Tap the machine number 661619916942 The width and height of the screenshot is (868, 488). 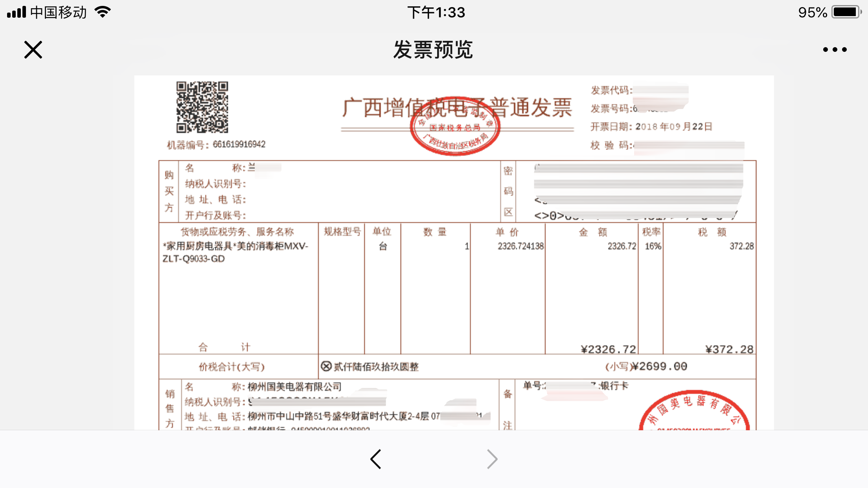coord(239,145)
